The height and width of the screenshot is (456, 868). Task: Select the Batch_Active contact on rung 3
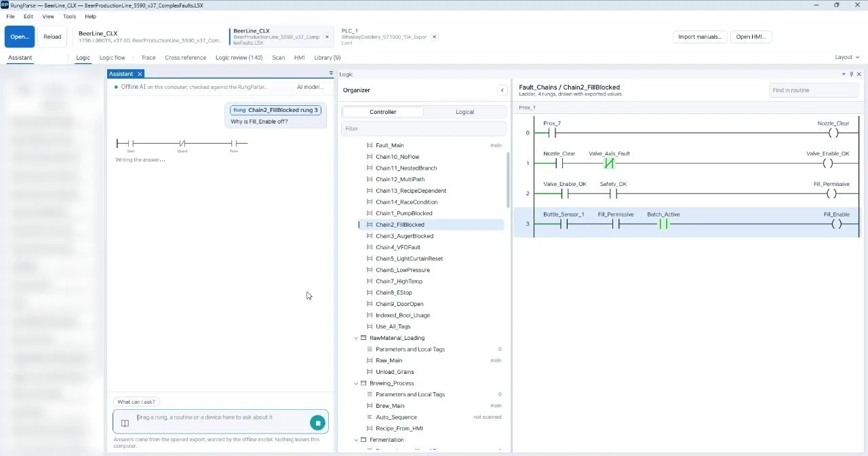point(663,224)
